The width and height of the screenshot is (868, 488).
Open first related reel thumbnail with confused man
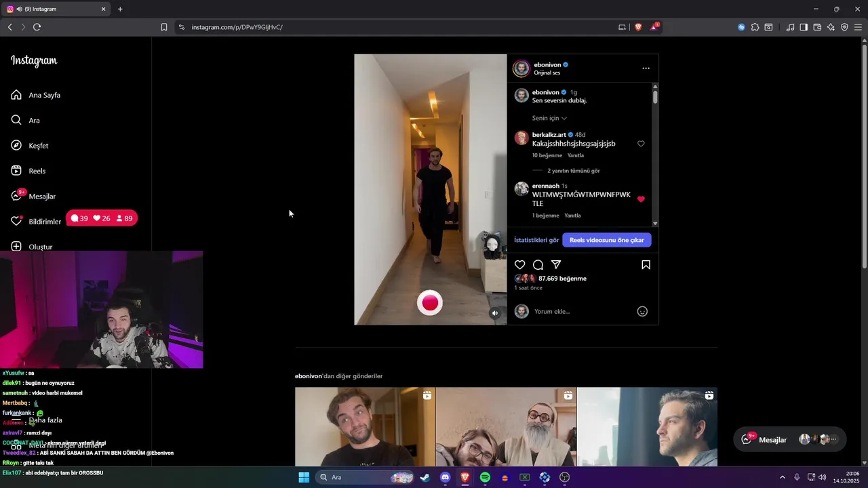365,427
